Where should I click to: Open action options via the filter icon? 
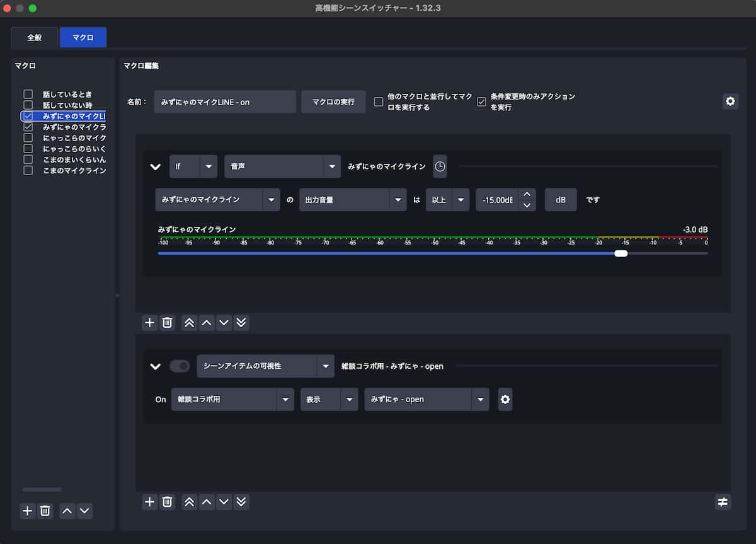(x=722, y=502)
